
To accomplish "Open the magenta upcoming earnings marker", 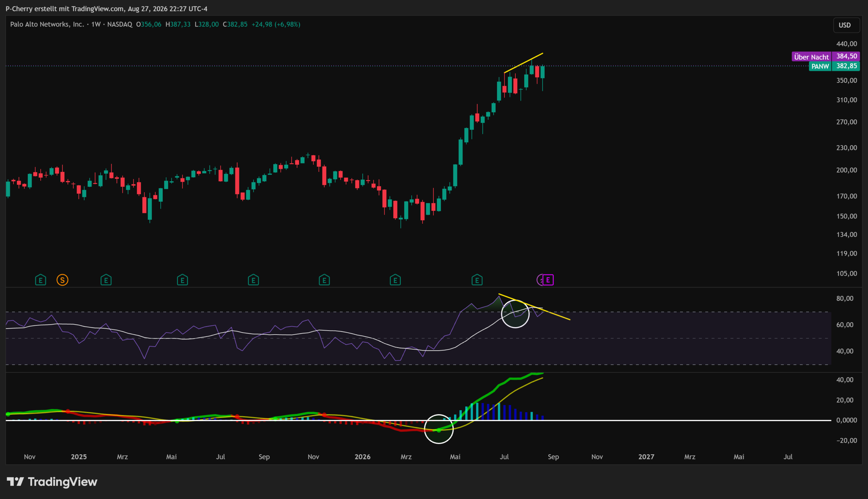I will click(548, 280).
